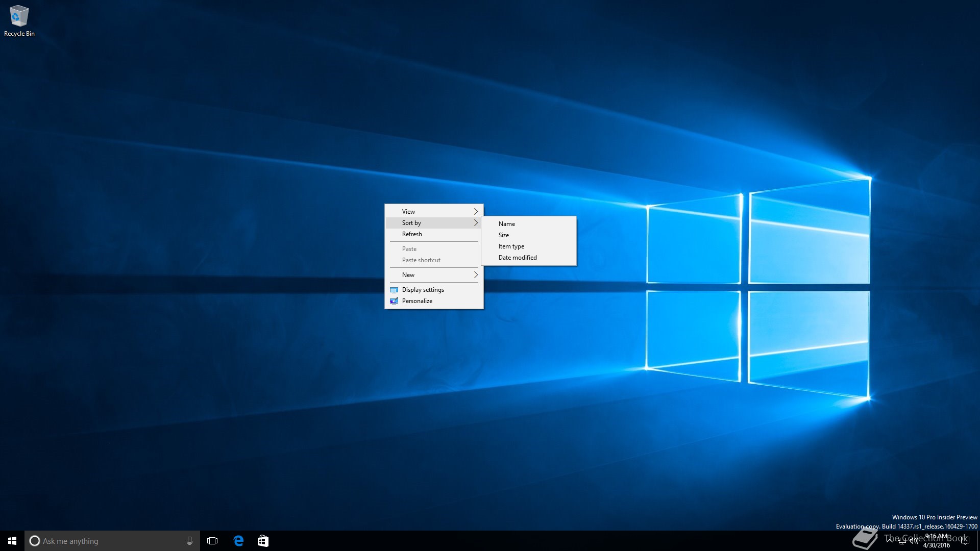Choose Refresh in the context menu
Viewport: 980px width, 551px height.
tap(412, 234)
